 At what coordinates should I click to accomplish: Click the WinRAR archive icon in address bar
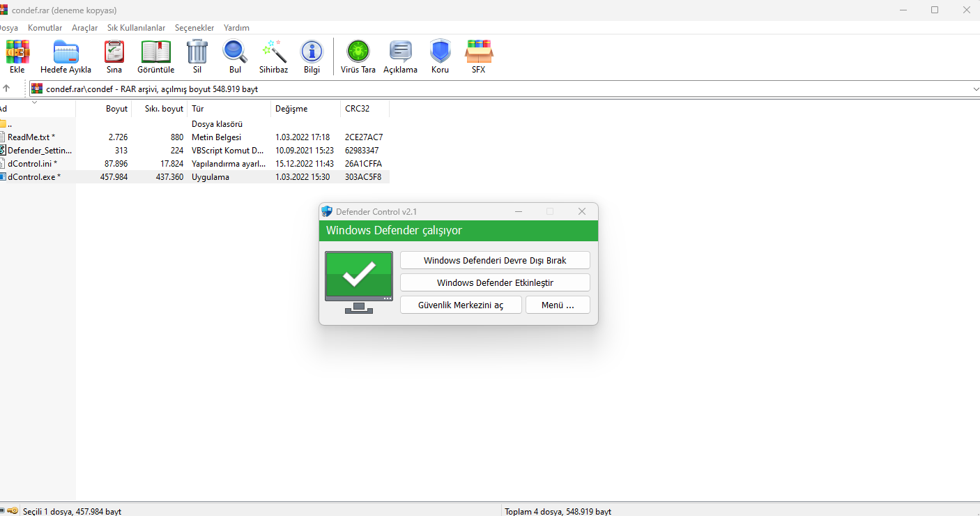(x=37, y=89)
